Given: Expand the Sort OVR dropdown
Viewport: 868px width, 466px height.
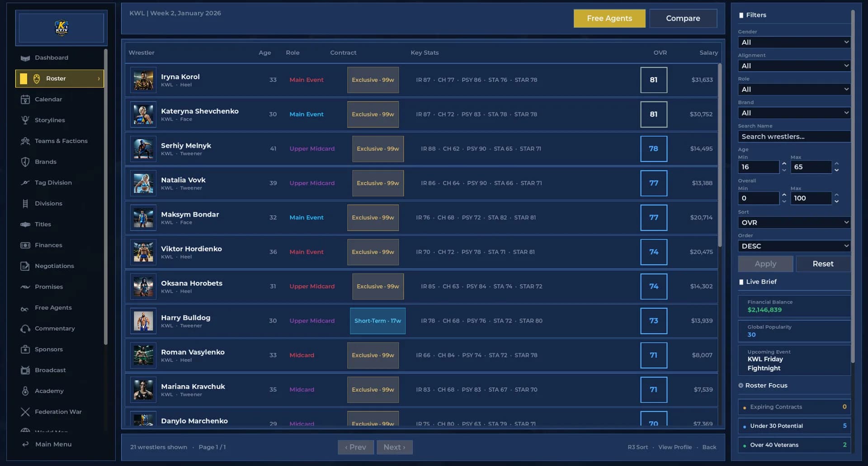Looking at the screenshot, I should pos(794,223).
